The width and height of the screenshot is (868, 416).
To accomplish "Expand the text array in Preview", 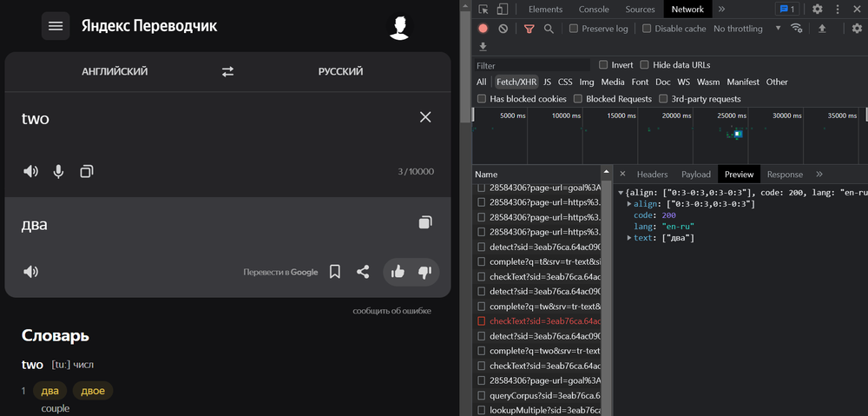I will point(629,238).
